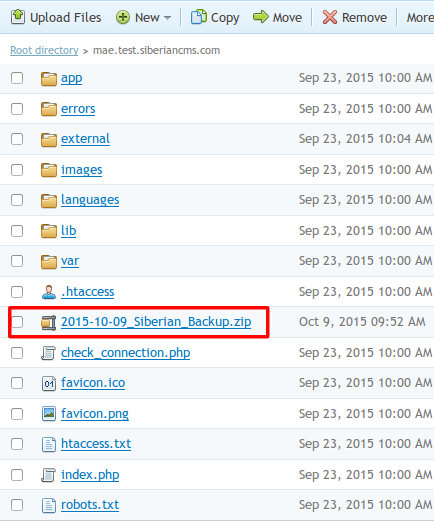Viewport: 434px width, 528px height.
Task: Click the Copy icon in toolbar
Action: [199, 17]
